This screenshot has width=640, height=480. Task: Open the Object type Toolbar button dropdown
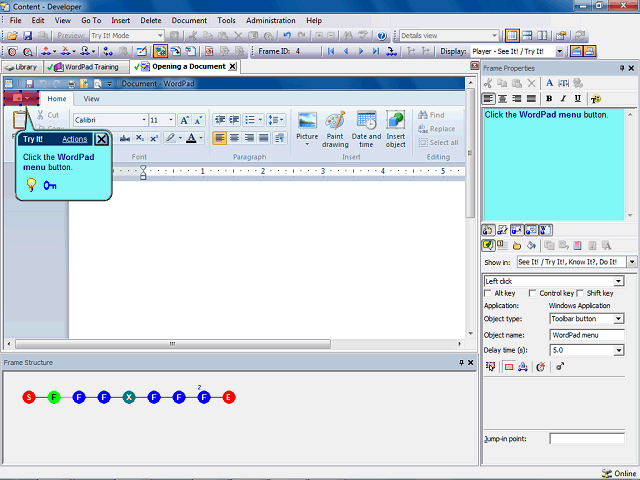619,319
